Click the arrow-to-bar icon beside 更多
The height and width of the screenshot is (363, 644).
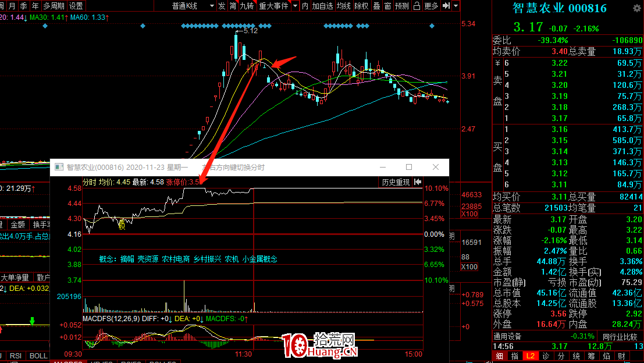pyautogui.click(x=446, y=6)
